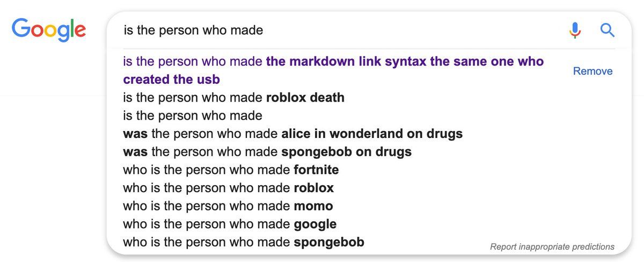Select the "spongebob on drugs" suggestion
644x262 pixels.
coord(267,152)
